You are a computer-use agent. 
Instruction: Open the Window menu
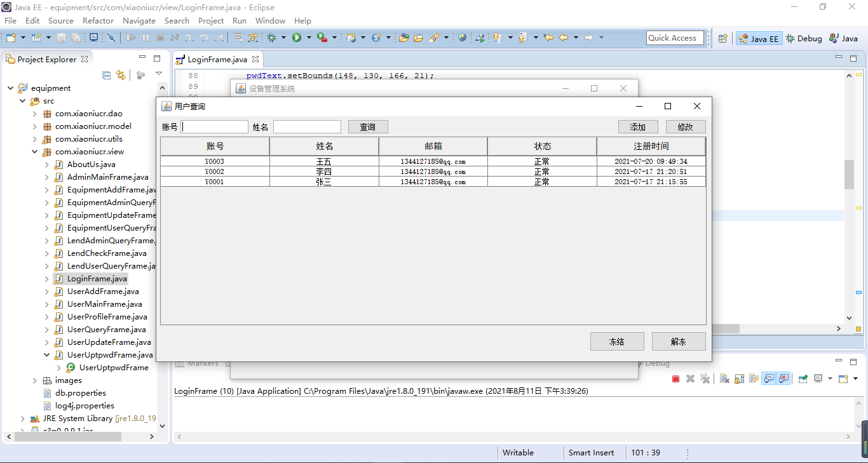click(270, 21)
